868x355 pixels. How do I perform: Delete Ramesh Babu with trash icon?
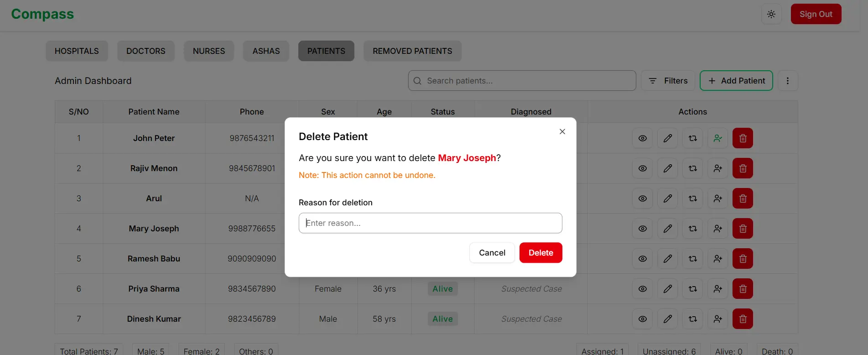(743, 259)
